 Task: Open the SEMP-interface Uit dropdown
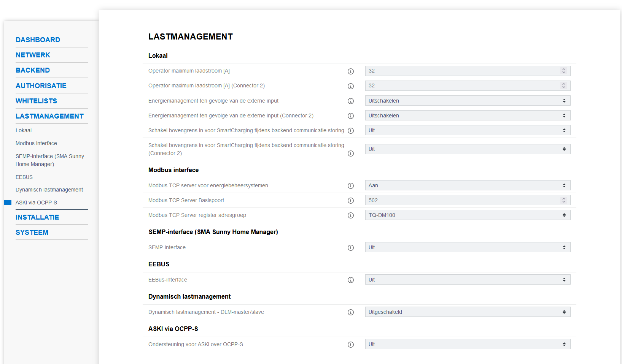point(467,247)
